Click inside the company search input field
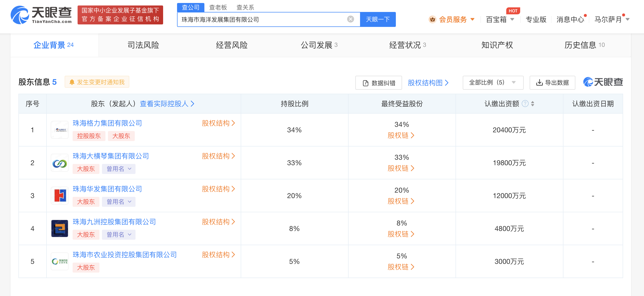Image resolution: width=644 pixels, height=296 pixels. tap(263, 19)
